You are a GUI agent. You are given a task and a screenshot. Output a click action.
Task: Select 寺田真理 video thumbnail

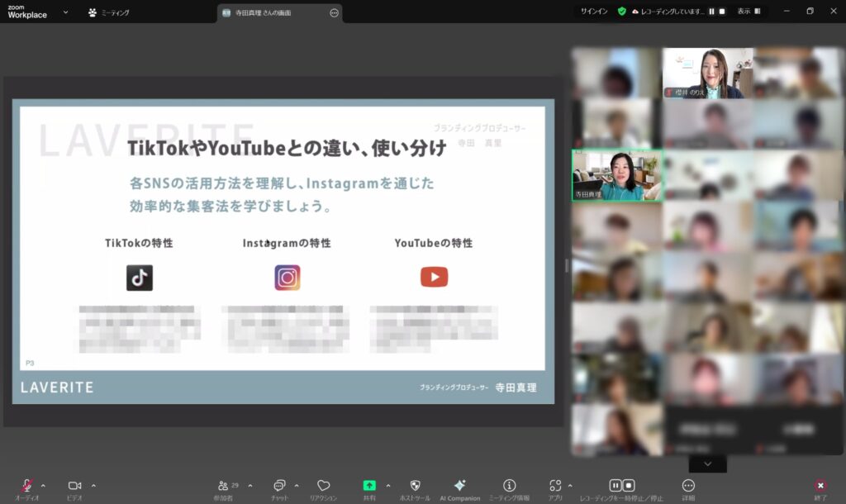click(617, 175)
